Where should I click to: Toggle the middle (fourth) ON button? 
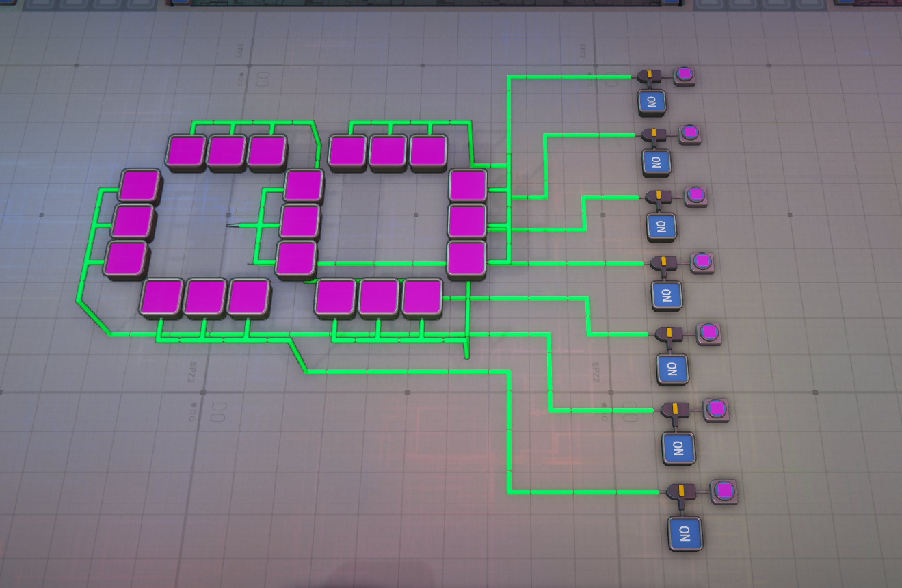click(667, 295)
